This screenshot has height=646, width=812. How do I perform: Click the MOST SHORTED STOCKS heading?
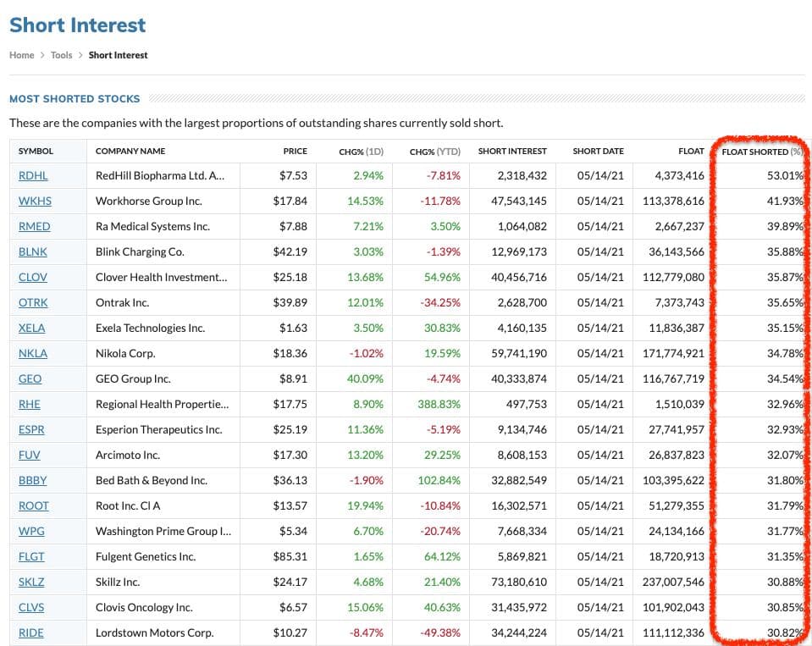pos(75,98)
